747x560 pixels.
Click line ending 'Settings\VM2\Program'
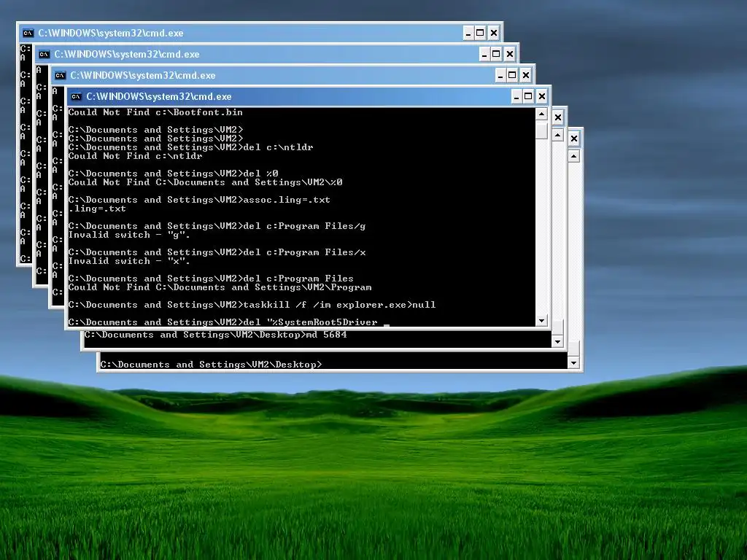click(220, 287)
